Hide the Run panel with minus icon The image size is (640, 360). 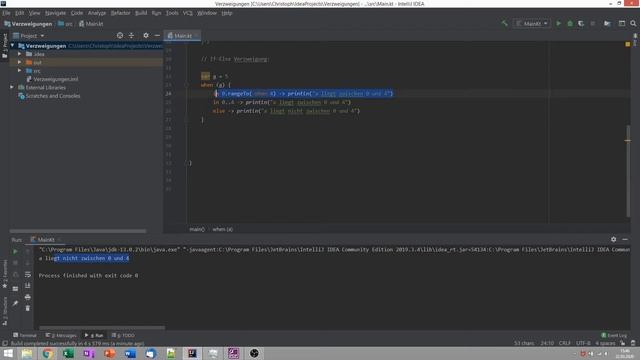pyautogui.click(x=625, y=240)
